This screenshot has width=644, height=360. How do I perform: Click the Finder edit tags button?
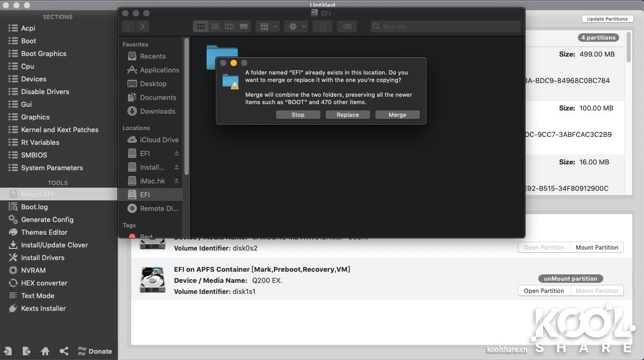tap(347, 26)
